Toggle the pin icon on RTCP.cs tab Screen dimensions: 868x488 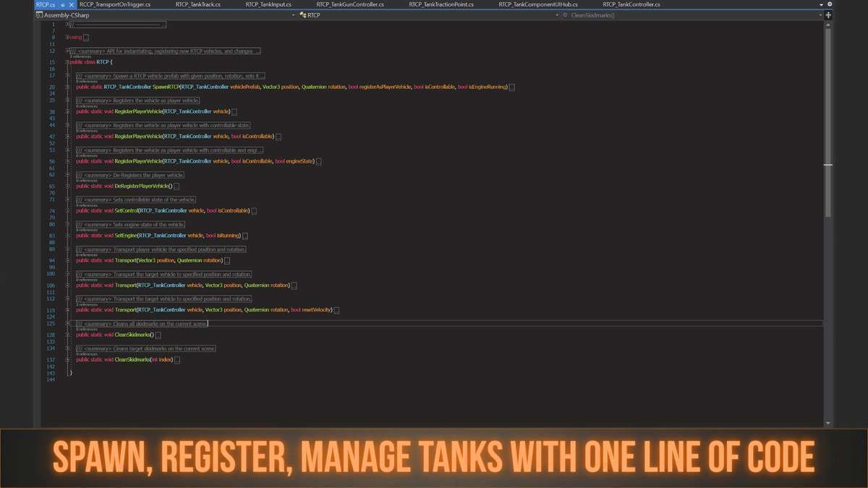(x=64, y=4)
